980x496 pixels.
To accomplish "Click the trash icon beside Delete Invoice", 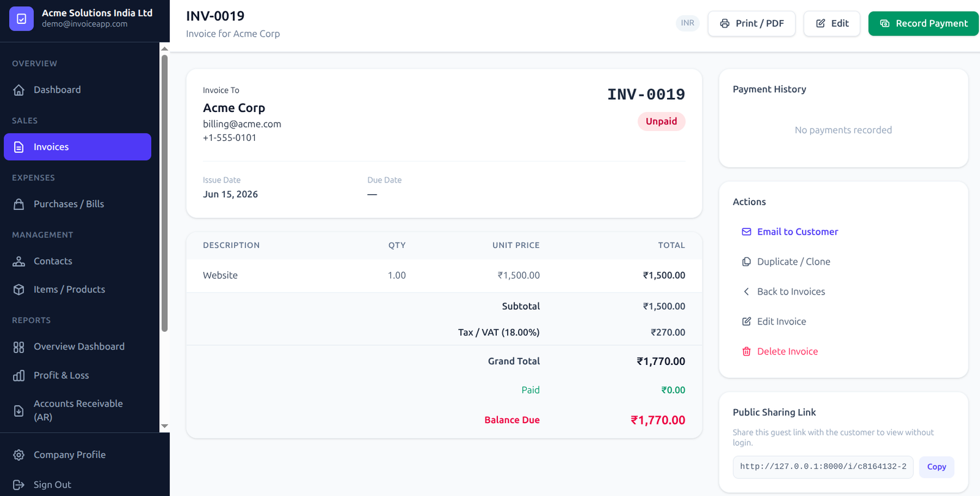I will (747, 351).
